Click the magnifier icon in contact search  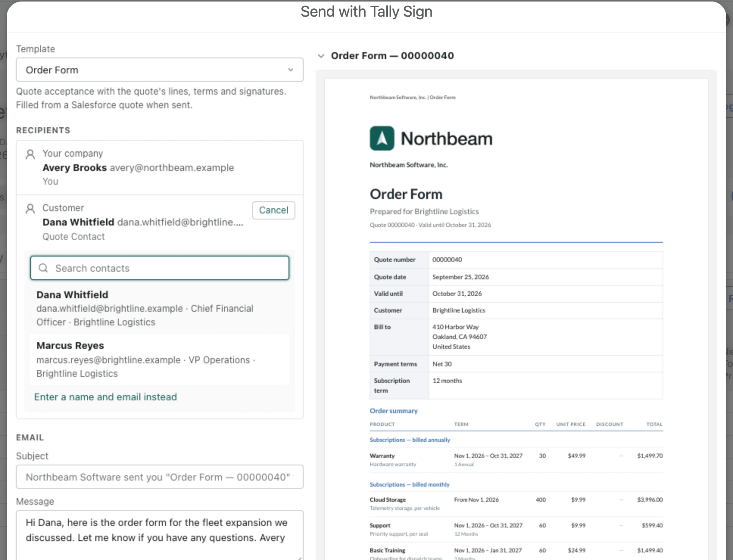point(43,268)
